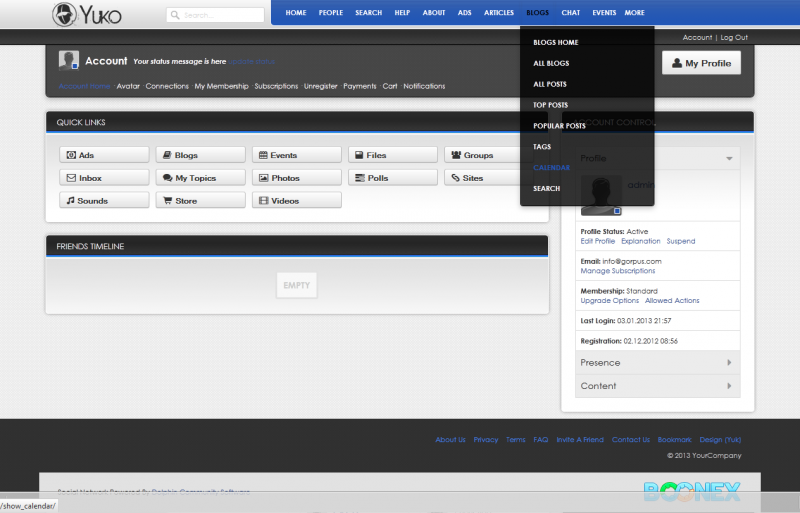
Task: Click the Suspend link
Action: click(681, 241)
